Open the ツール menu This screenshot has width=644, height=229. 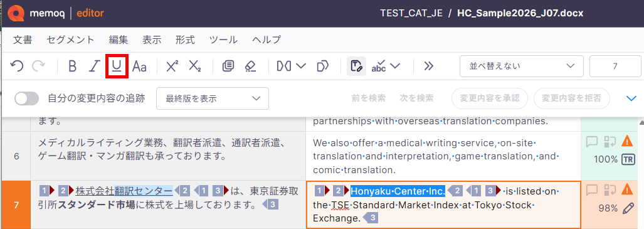point(223,40)
